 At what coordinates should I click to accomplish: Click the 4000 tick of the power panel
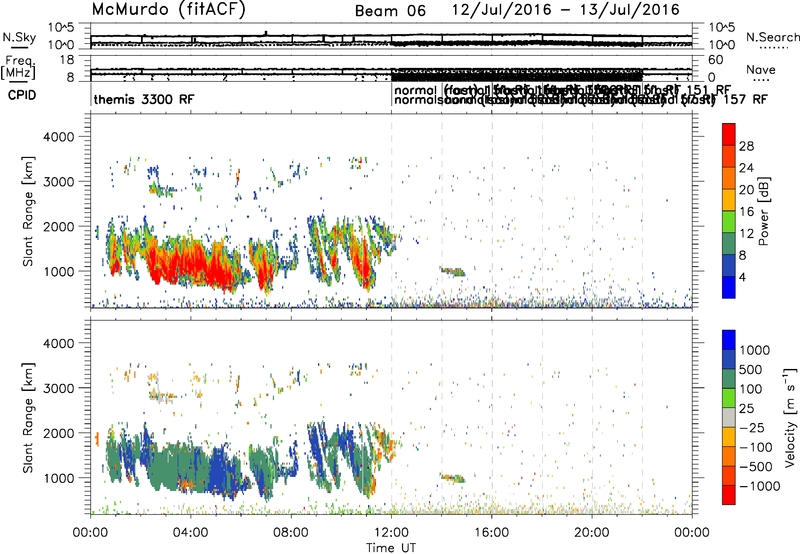(x=59, y=137)
